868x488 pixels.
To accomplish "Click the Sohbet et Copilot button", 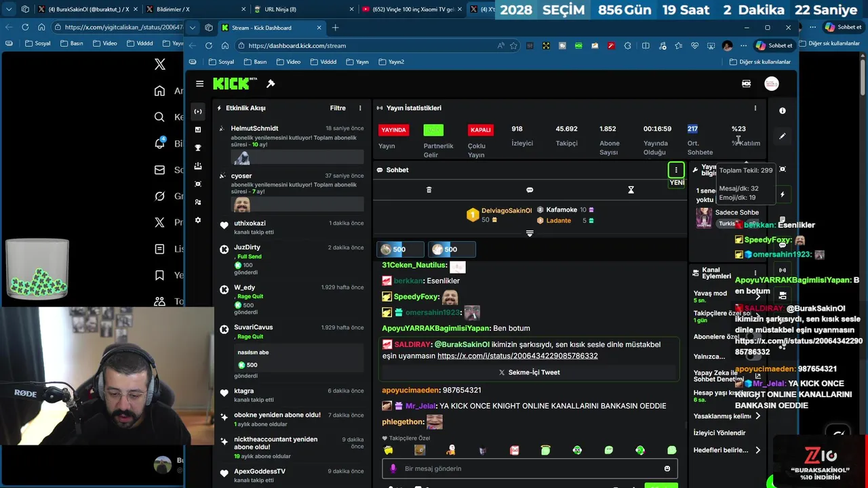I will pyautogui.click(x=774, y=45).
